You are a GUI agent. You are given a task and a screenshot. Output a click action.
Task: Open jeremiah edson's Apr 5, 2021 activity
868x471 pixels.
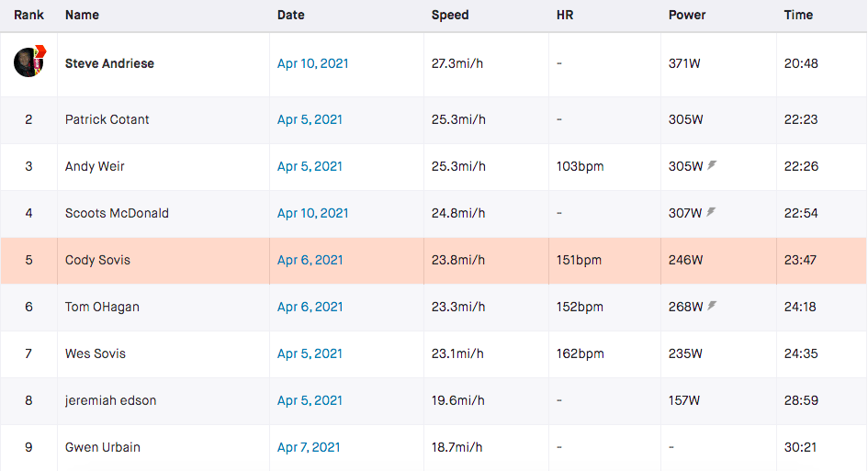(310, 401)
